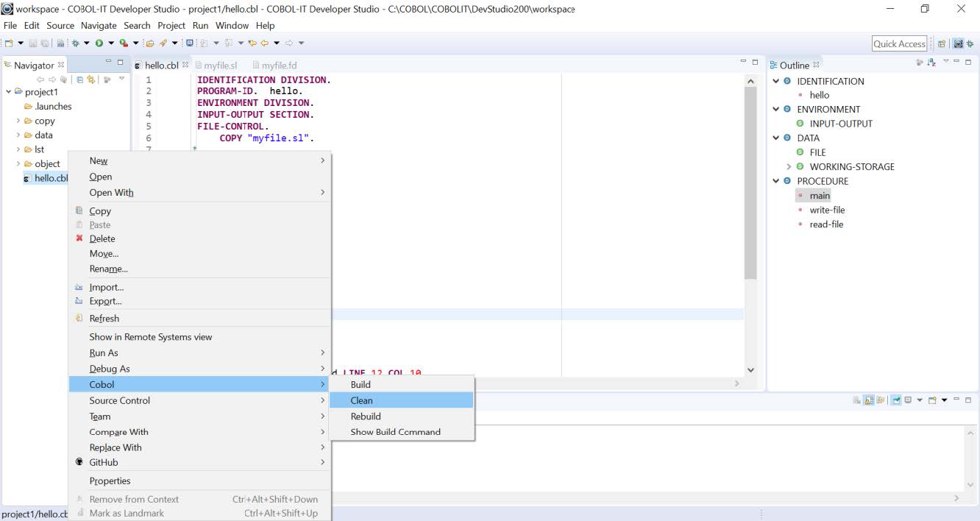
Task: Expand the copy folder in Navigator
Action: [x=18, y=121]
